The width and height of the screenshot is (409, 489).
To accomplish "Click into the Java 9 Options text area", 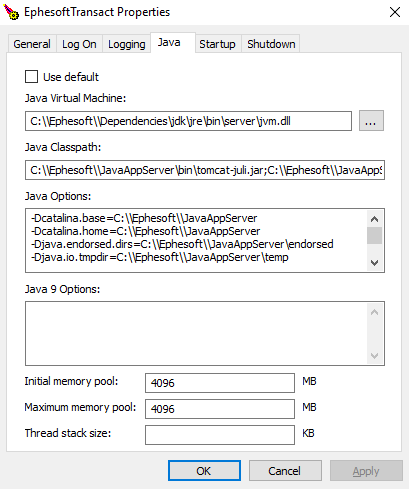I will tap(197, 333).
